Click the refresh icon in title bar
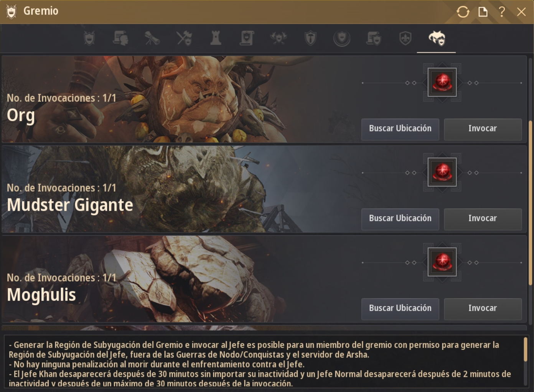Image resolution: width=534 pixels, height=392 pixels. click(x=463, y=12)
